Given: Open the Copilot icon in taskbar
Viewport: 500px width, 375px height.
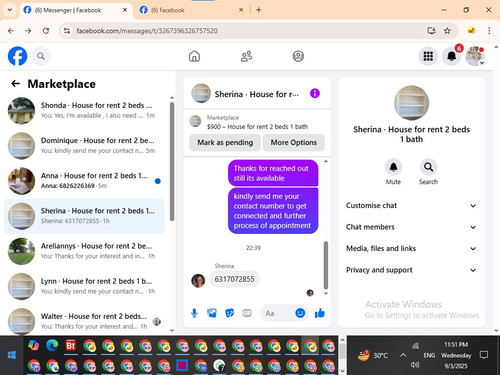Looking at the screenshot, I should (33, 346).
